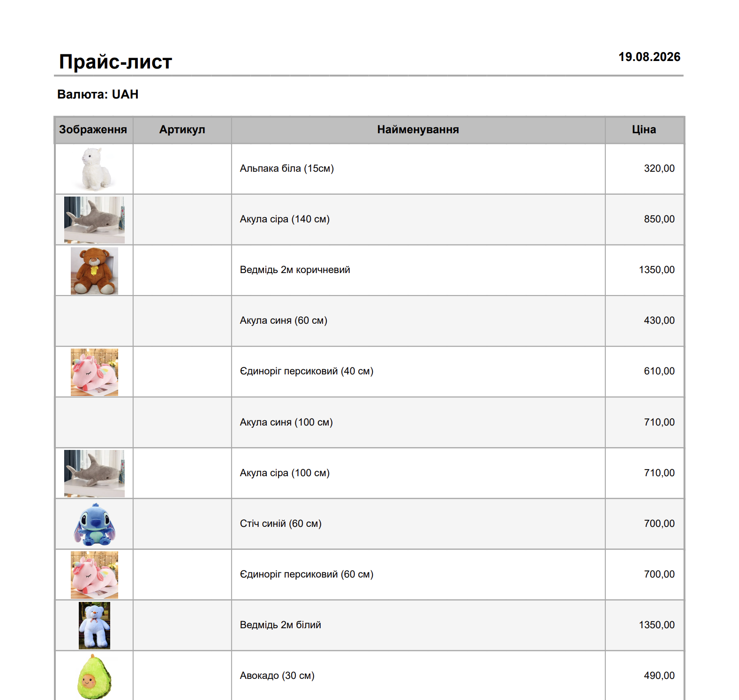Click the Зображення column header

pos(93,129)
